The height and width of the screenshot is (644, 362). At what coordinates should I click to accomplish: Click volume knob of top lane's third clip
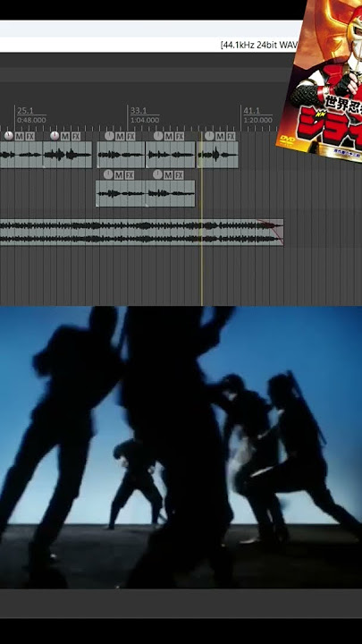[109, 136]
